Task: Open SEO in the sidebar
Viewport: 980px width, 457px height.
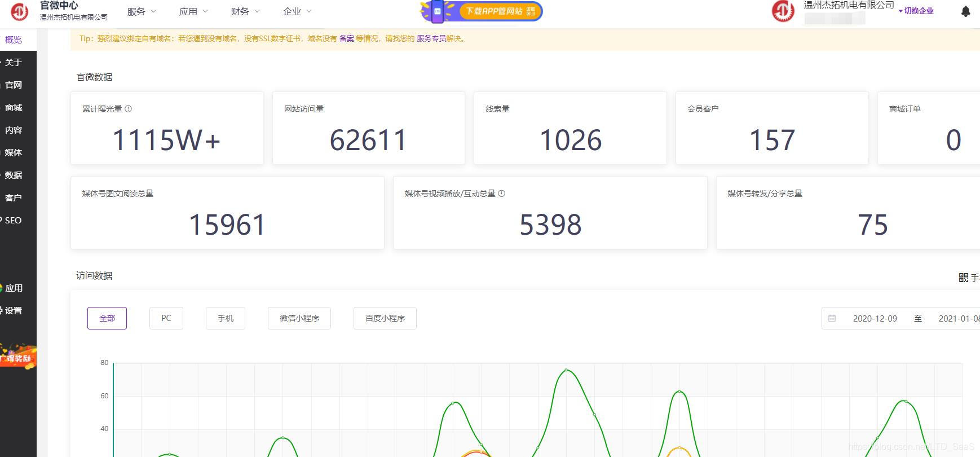Action: [x=18, y=220]
